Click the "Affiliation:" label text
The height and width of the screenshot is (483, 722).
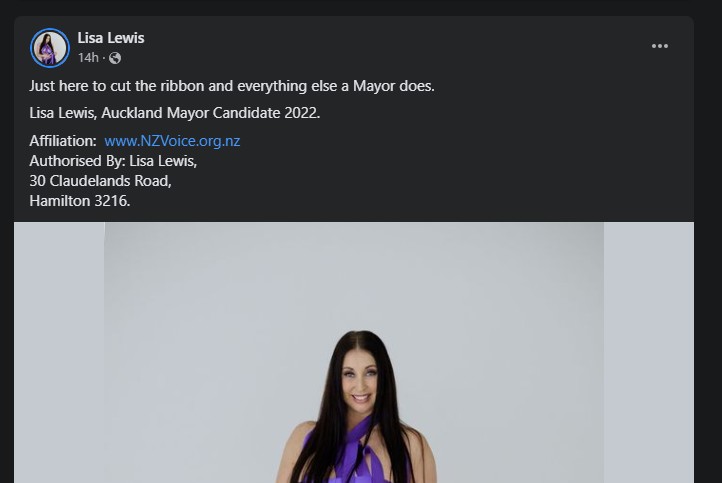pos(63,141)
